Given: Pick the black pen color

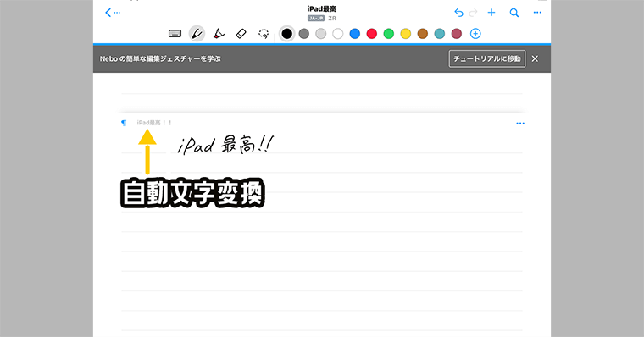Looking at the screenshot, I should click(x=287, y=34).
